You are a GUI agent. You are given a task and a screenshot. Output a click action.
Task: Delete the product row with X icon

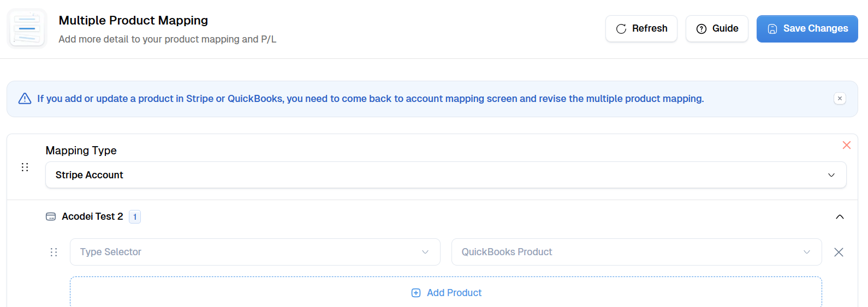click(x=839, y=252)
